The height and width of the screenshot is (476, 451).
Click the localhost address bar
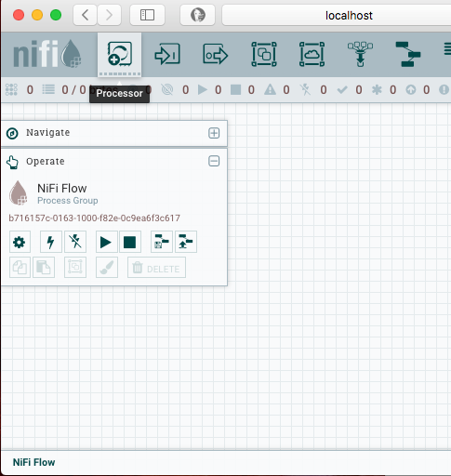click(337, 15)
